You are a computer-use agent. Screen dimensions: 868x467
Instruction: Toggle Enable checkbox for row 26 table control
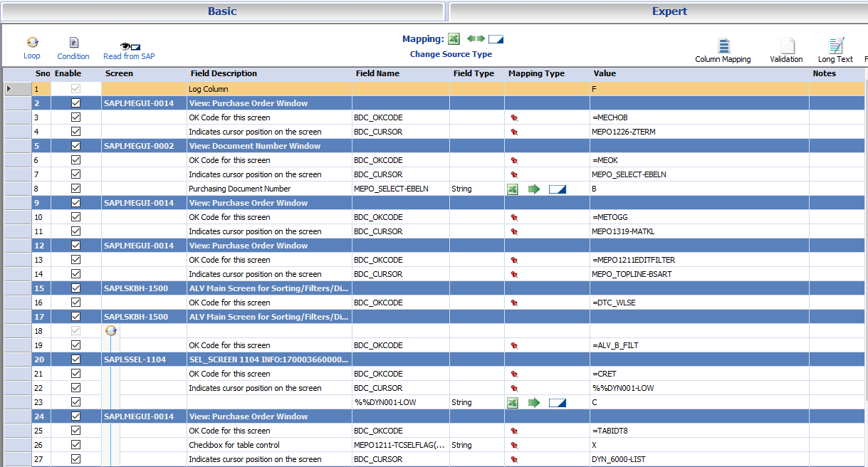(75, 445)
